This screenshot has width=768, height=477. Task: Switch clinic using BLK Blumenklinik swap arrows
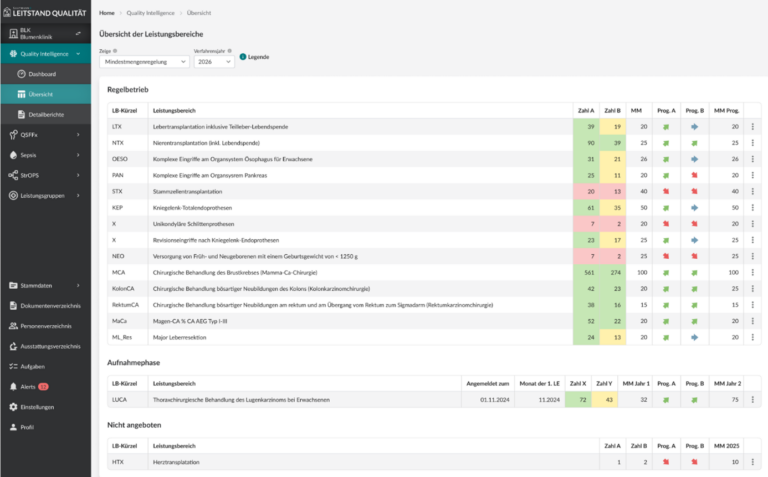point(78,33)
